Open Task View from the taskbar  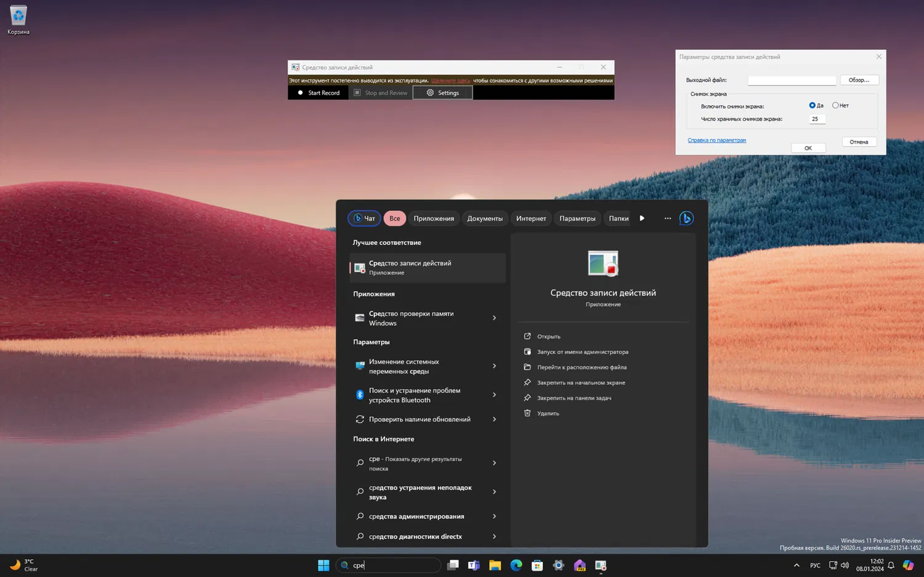[453, 565]
